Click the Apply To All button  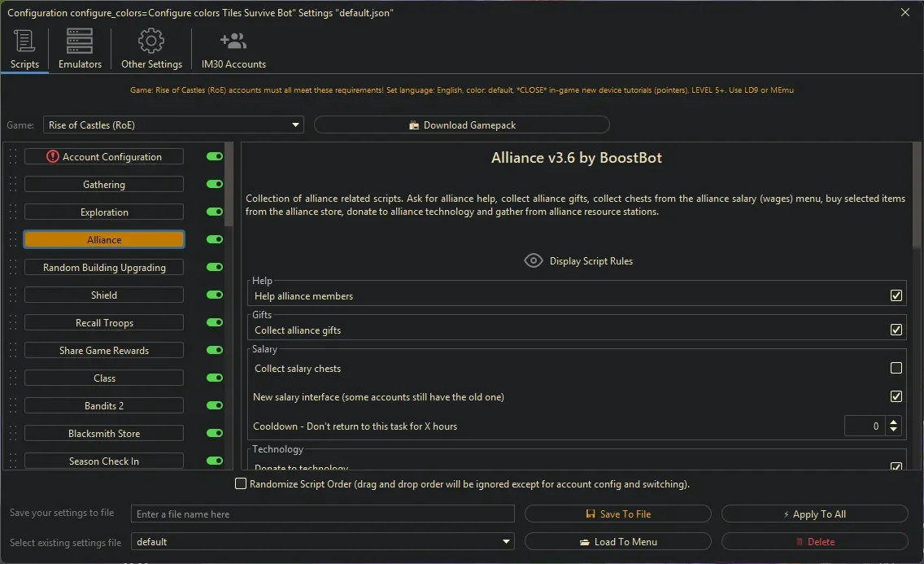pyautogui.click(x=814, y=514)
